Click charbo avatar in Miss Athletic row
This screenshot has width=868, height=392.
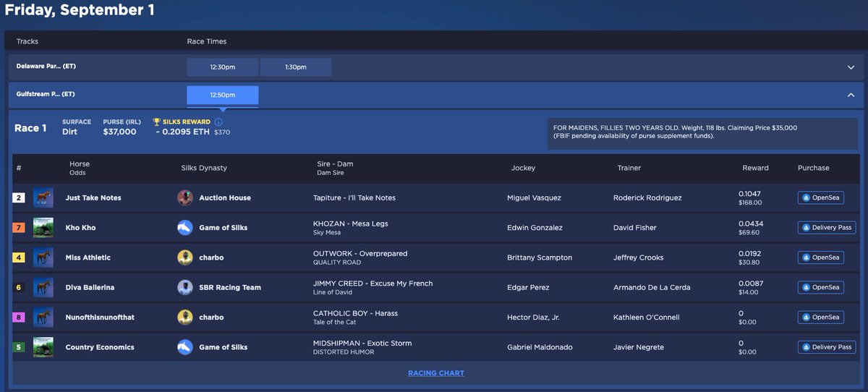click(x=185, y=257)
